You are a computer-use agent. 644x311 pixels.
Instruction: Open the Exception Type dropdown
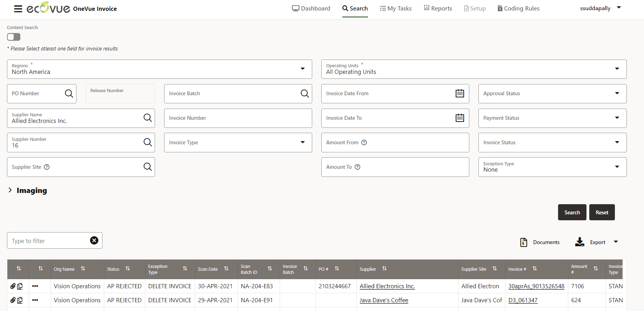click(617, 167)
